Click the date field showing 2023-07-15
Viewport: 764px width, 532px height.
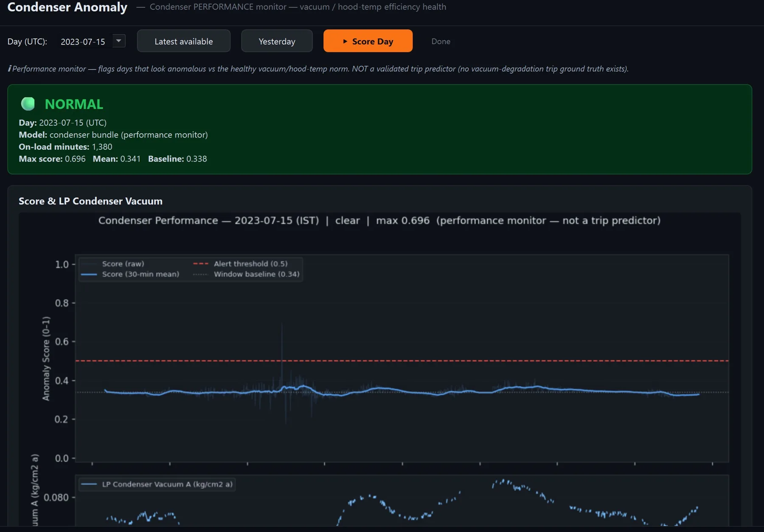tap(83, 42)
